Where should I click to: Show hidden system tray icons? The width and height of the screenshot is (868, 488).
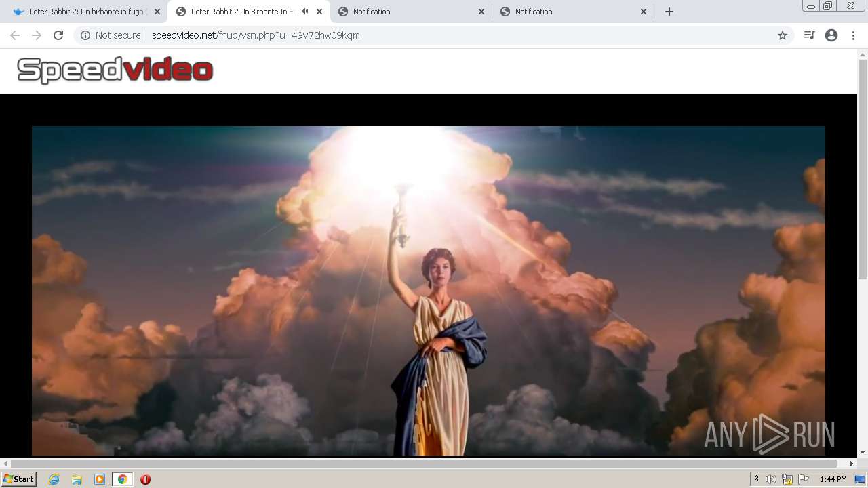click(x=756, y=479)
